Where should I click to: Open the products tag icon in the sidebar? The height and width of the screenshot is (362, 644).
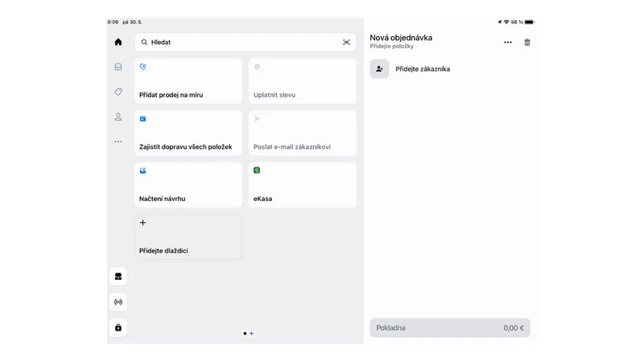118,92
